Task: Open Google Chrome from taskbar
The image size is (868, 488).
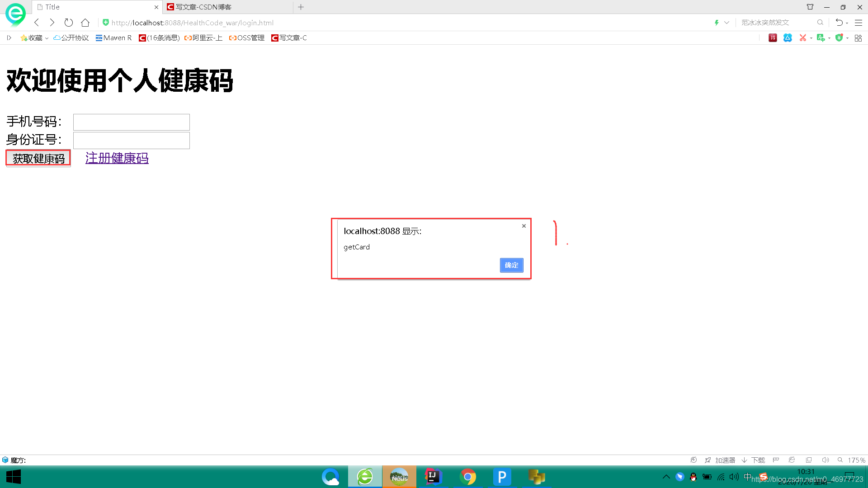Action: (x=468, y=477)
